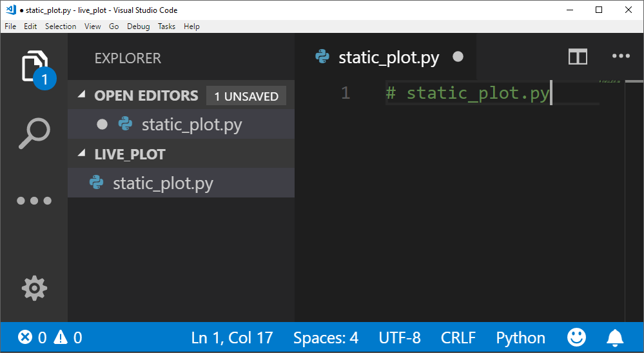Open problems panel via errors and warnings count
Image resolution: width=644 pixels, height=353 pixels.
click(50, 337)
